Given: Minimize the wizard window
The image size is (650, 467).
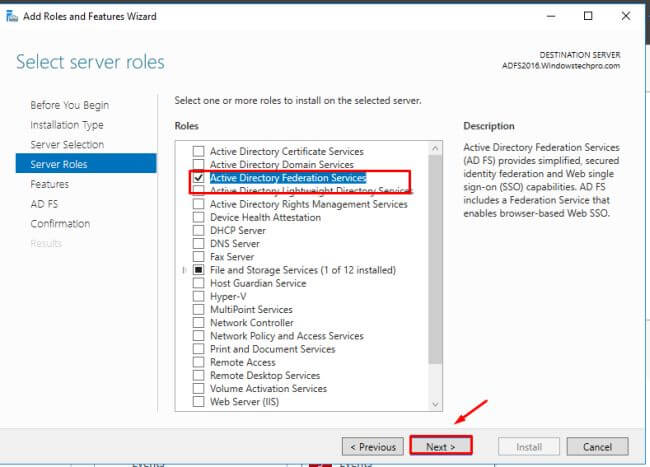Looking at the screenshot, I should click(551, 16).
